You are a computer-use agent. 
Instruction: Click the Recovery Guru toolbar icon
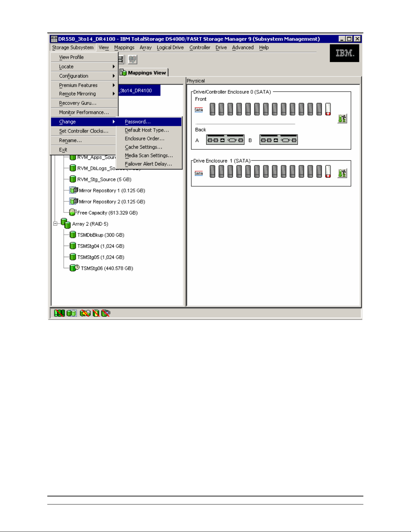[133, 59]
